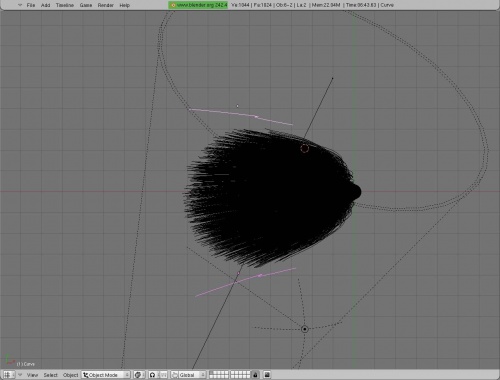Open the Timeline menu

point(65,5)
